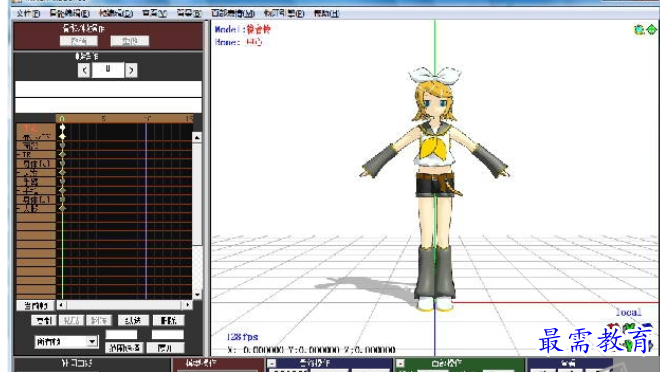The width and height of the screenshot is (660, 372).
Task: Click timeline horizontal scrollbar right arrow
Action: click(188, 305)
